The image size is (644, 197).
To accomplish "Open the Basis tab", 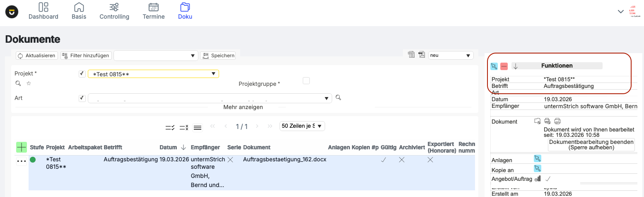I will (x=79, y=11).
